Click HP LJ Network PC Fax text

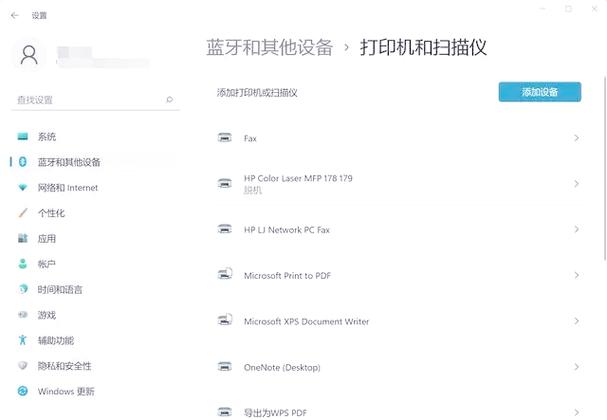(287, 230)
